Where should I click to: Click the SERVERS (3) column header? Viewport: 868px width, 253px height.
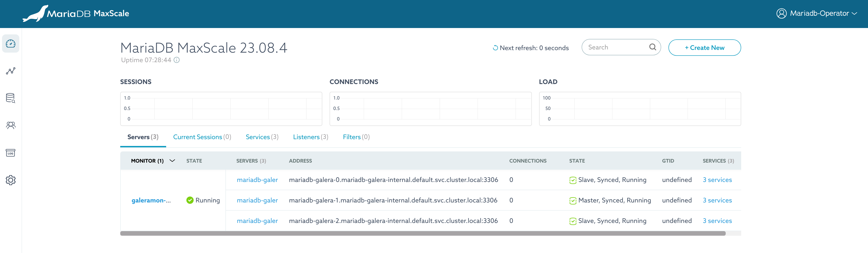tap(251, 161)
